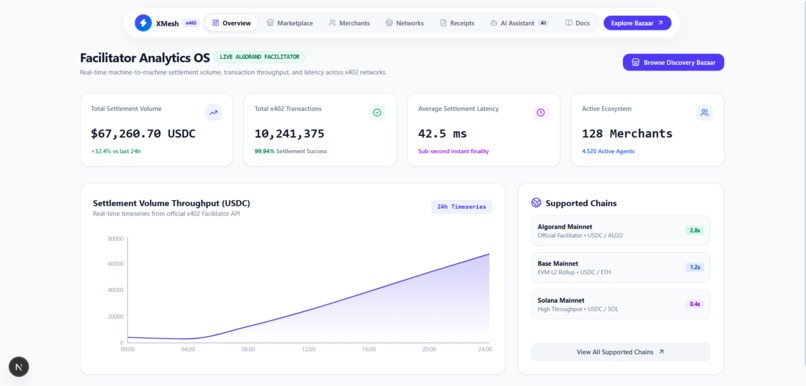Click the clock icon on Settlement Latency card

pyautogui.click(x=540, y=113)
